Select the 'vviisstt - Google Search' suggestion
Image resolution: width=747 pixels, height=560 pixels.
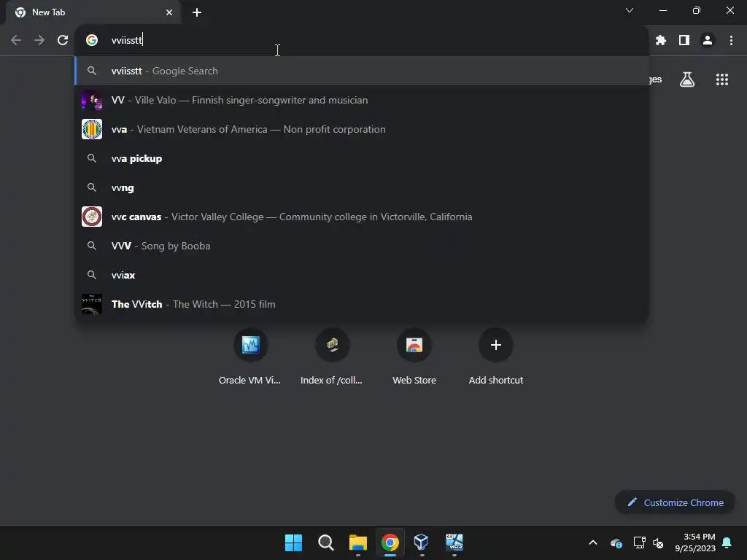pyautogui.click(x=362, y=71)
